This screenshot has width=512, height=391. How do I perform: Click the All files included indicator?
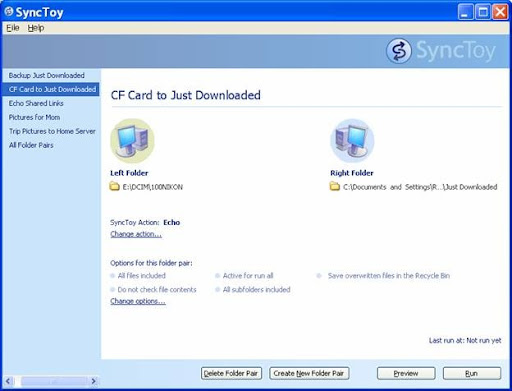tap(112, 276)
